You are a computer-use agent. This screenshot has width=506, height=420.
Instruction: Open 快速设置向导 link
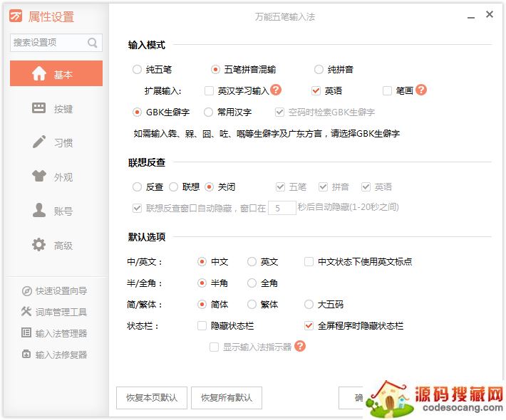click(61, 291)
